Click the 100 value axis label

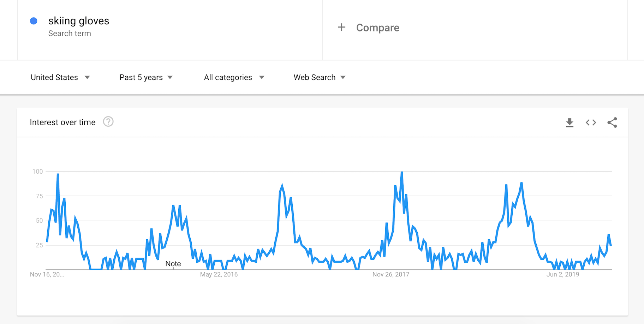[x=37, y=172]
